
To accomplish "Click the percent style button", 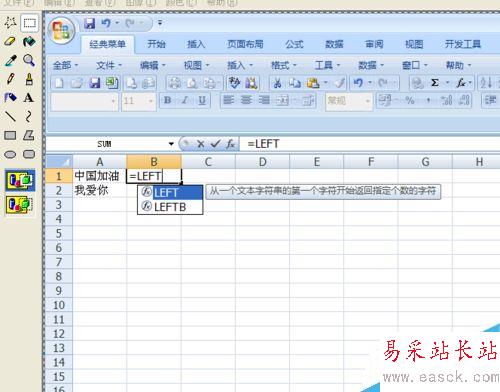I will pyautogui.click(x=410, y=100).
